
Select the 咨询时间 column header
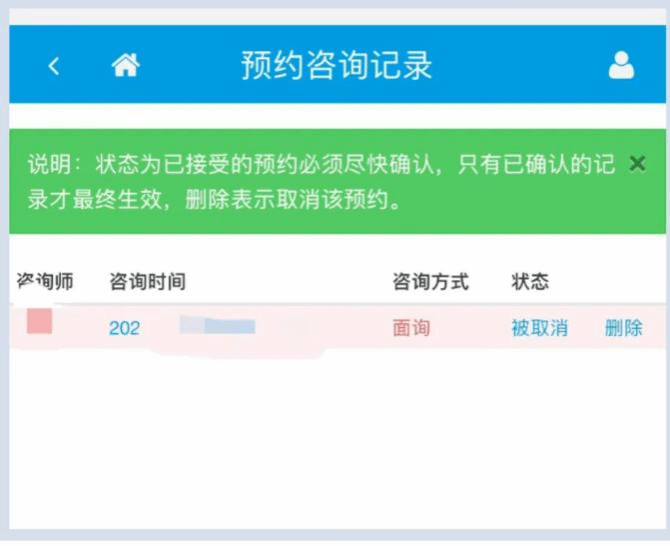click(147, 282)
